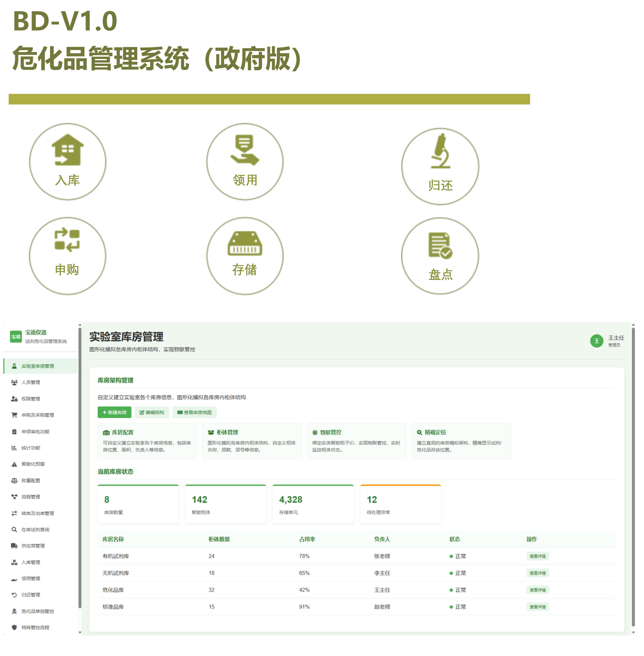644x656 pixels.
Task: Click the 查看库房地图 button
Action: point(194,412)
